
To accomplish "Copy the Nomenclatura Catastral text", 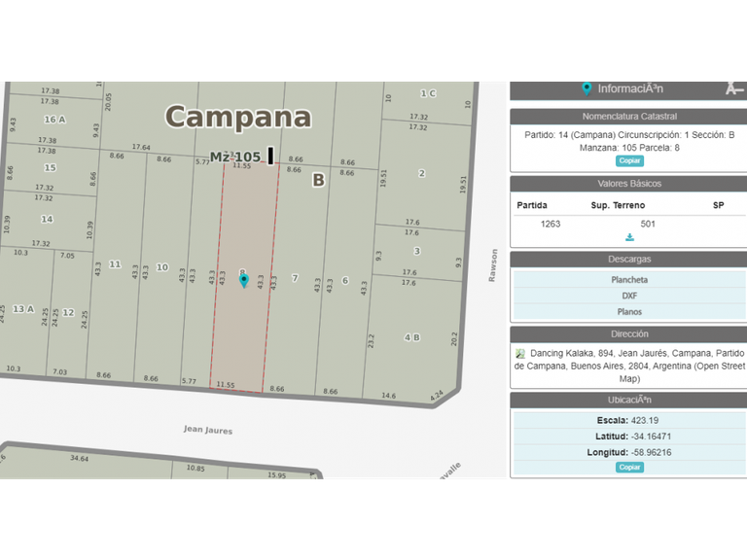I will pos(629,161).
